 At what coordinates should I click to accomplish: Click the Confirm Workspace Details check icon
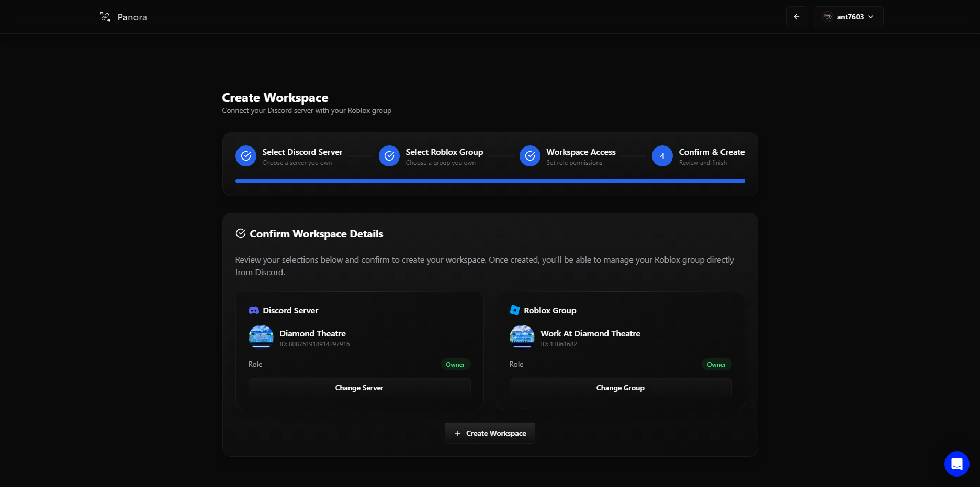click(x=241, y=233)
